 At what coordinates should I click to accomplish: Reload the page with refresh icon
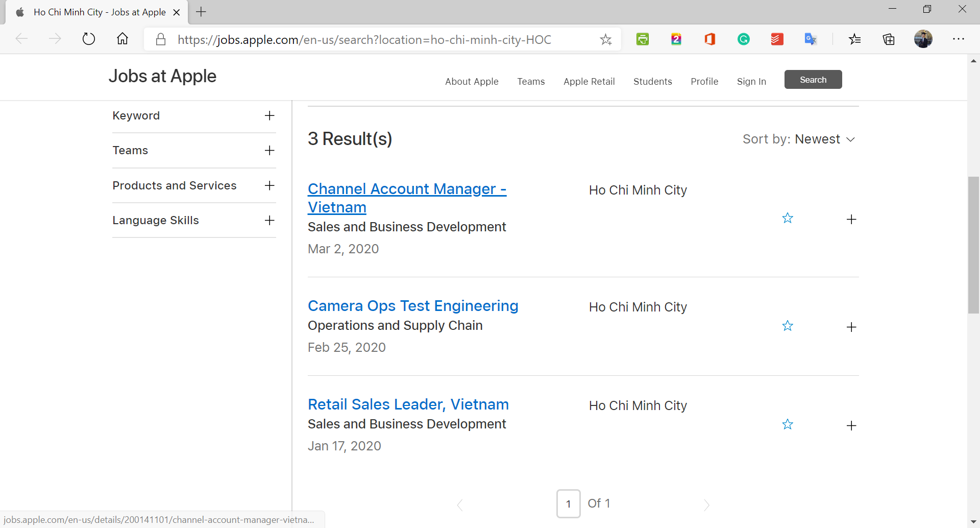[x=89, y=39]
